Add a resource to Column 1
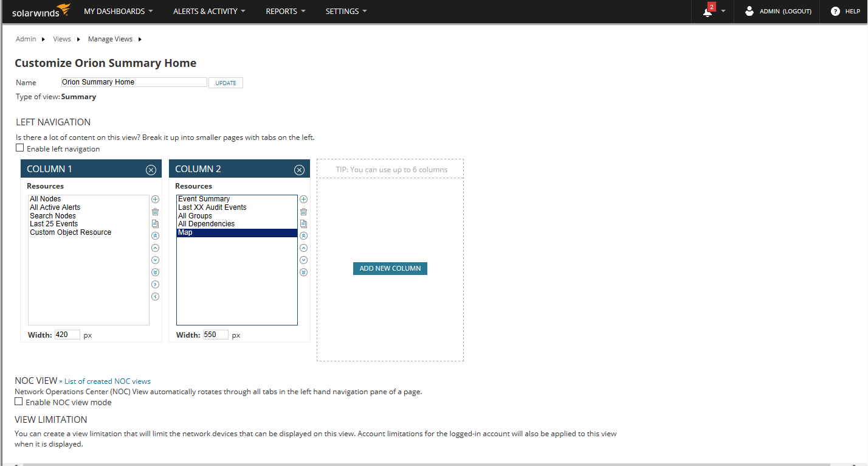868x466 pixels. [x=155, y=199]
